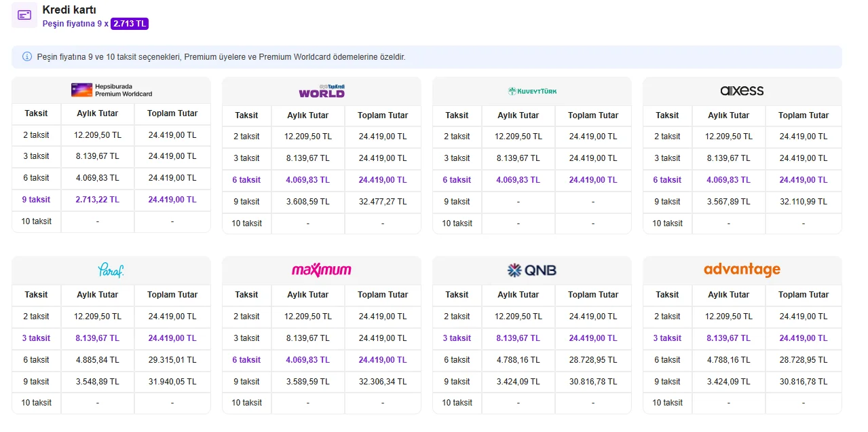Click the QNB bank logo

pyautogui.click(x=532, y=270)
